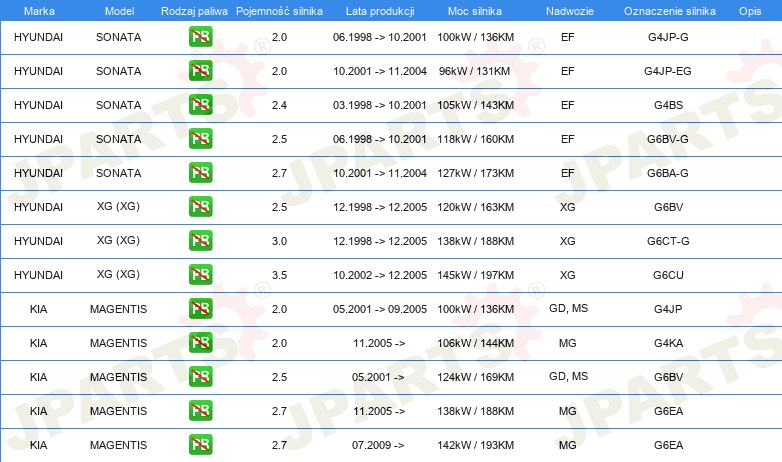
Task: Click the fuel icon in the G6BA-G row
Action: [x=200, y=172]
